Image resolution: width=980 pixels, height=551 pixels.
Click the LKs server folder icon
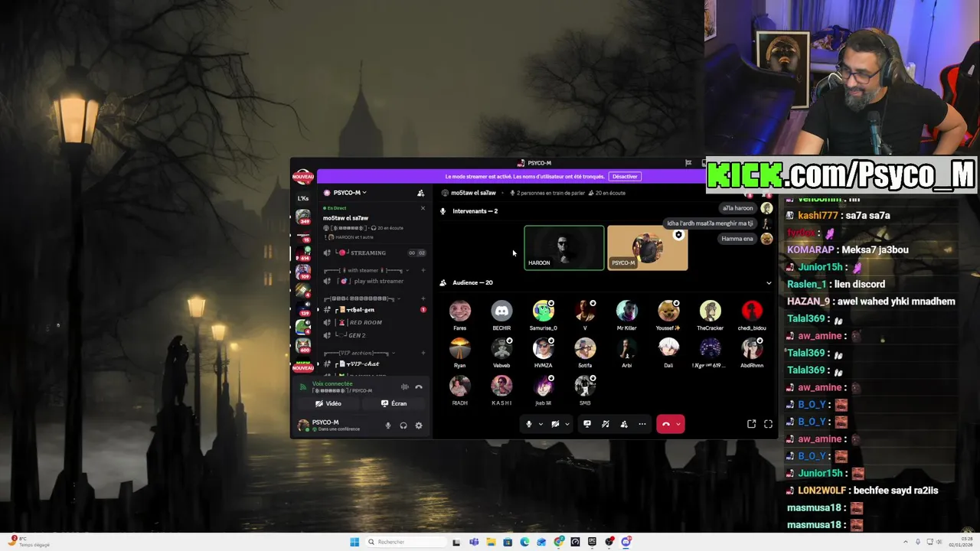tap(303, 198)
